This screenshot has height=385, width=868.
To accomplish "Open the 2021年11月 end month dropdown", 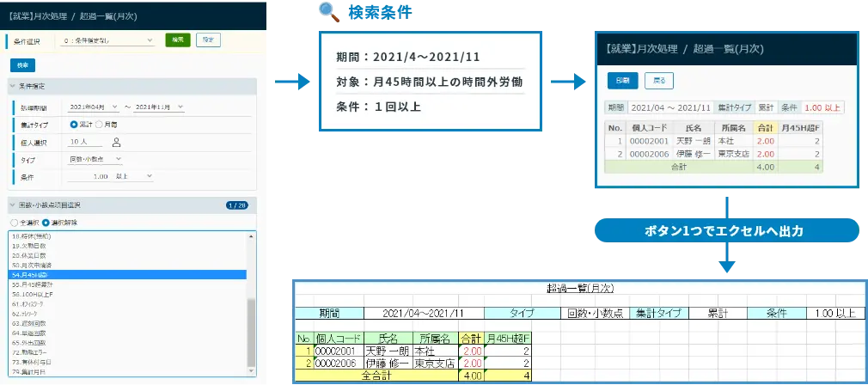I will point(160,107).
